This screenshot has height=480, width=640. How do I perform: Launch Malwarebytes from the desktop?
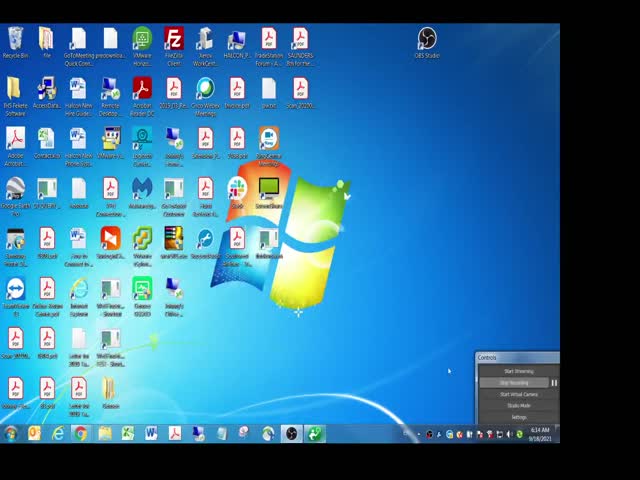point(142,189)
